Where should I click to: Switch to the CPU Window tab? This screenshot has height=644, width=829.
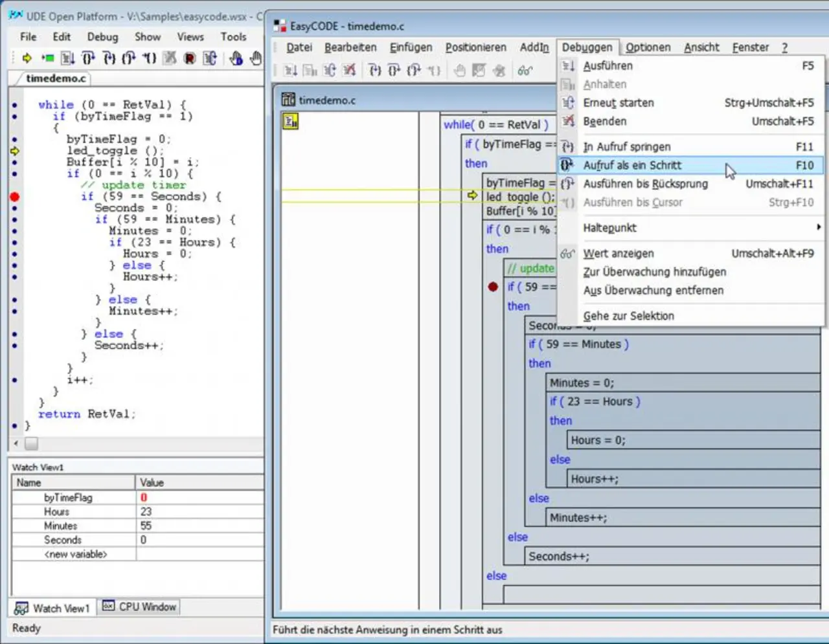pos(140,607)
